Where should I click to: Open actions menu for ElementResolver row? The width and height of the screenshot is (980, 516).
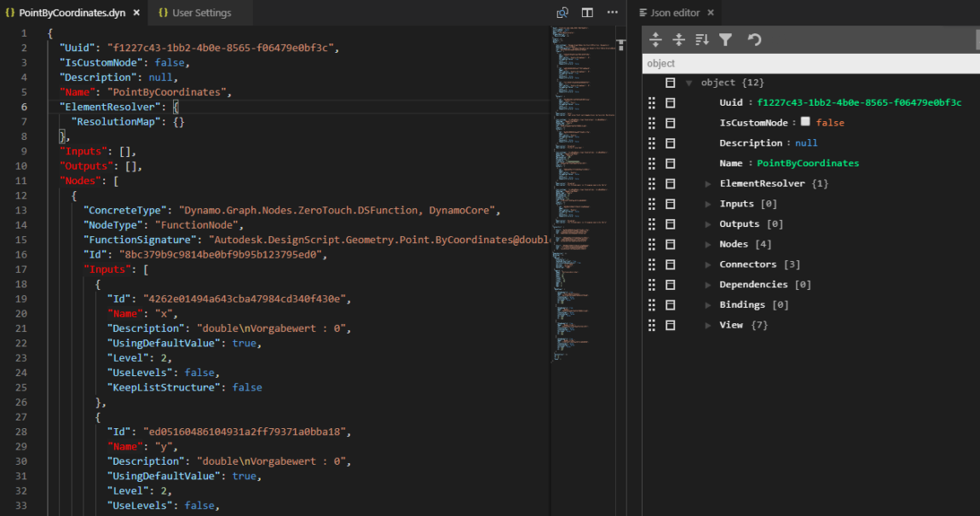pyautogui.click(x=670, y=184)
